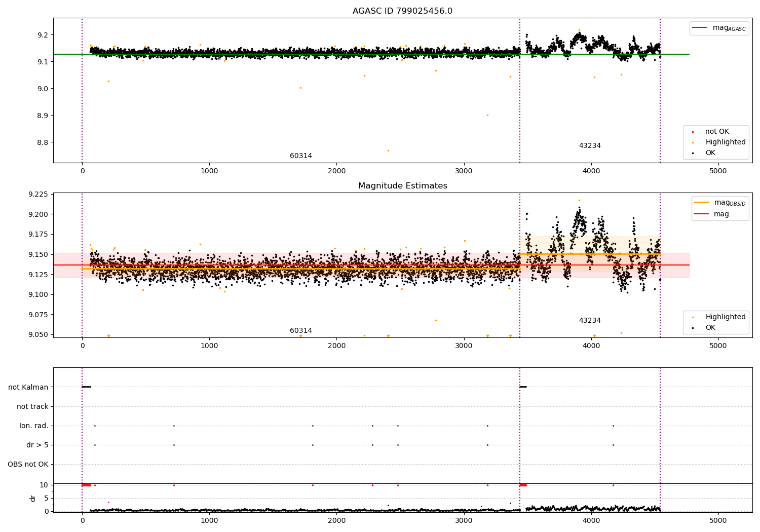The width and height of the screenshot is (760, 532).
Task: Click the 'Magnitude Estimates' plot title
Action: pyautogui.click(x=402, y=186)
